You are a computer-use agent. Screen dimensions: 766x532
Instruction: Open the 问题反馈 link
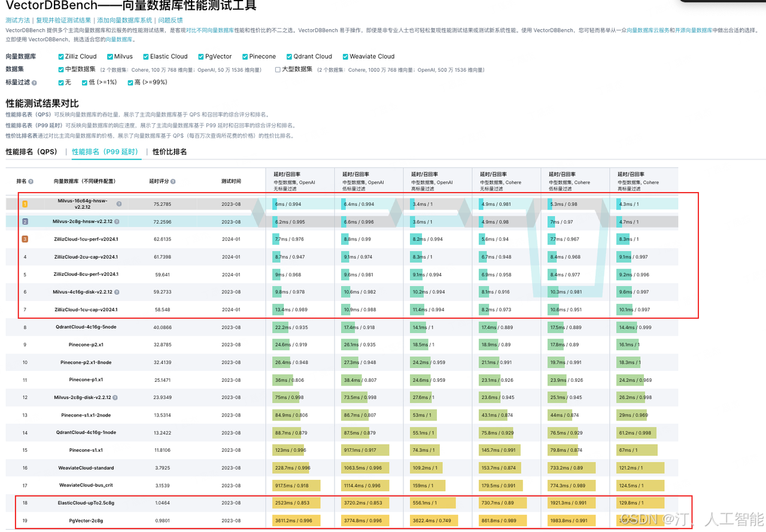point(171,20)
